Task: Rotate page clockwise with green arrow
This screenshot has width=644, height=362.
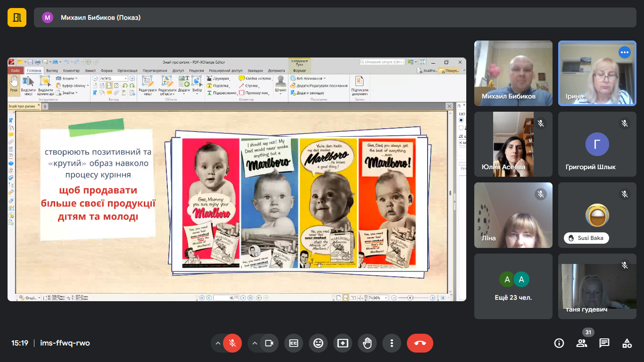Action: click(x=132, y=86)
